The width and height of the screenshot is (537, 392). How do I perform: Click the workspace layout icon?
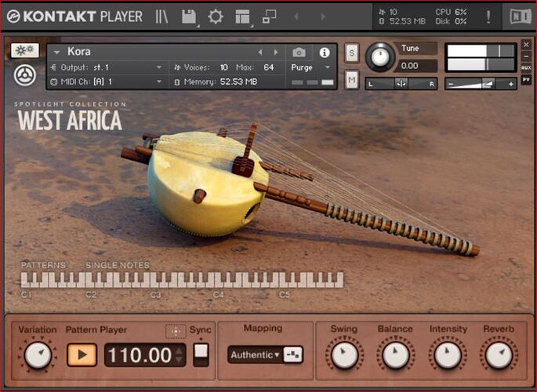pos(241,16)
